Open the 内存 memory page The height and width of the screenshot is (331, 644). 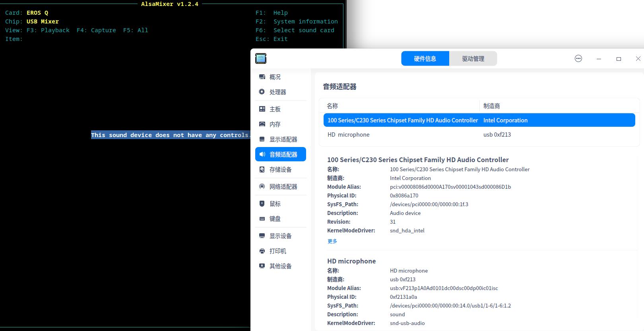(x=281, y=124)
